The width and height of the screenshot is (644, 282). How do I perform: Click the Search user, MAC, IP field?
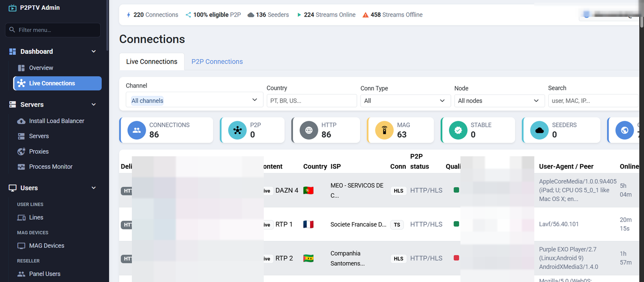tap(593, 100)
